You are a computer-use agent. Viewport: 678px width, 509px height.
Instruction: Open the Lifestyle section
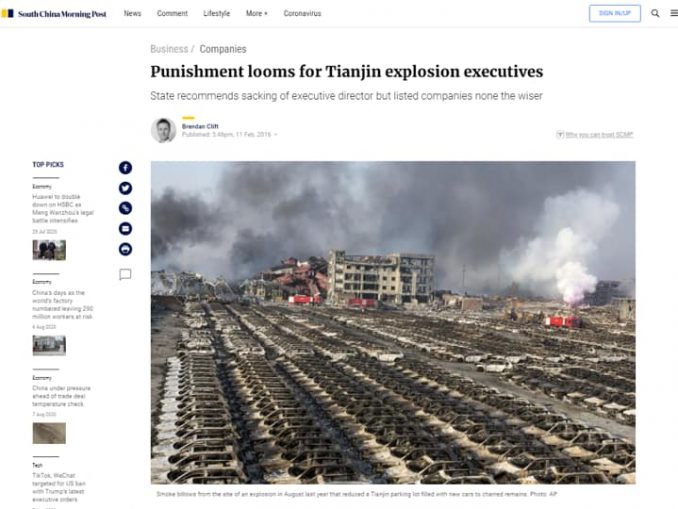(217, 13)
